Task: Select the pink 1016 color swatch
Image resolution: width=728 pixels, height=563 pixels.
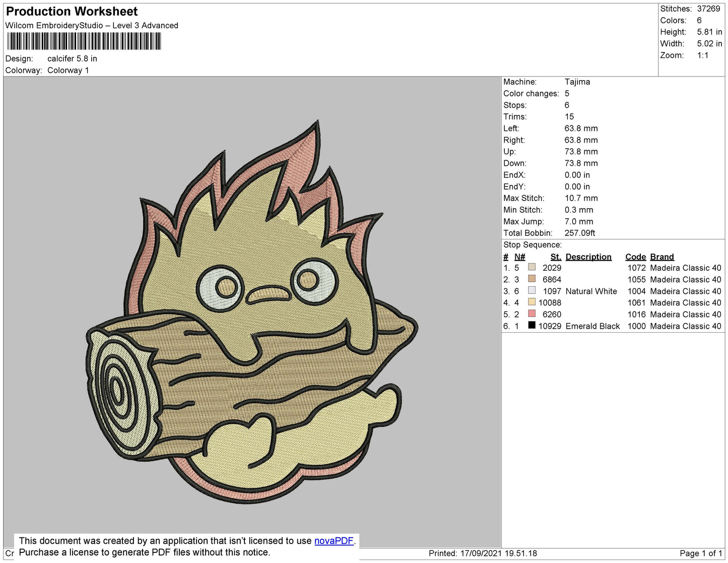Action: [532, 314]
